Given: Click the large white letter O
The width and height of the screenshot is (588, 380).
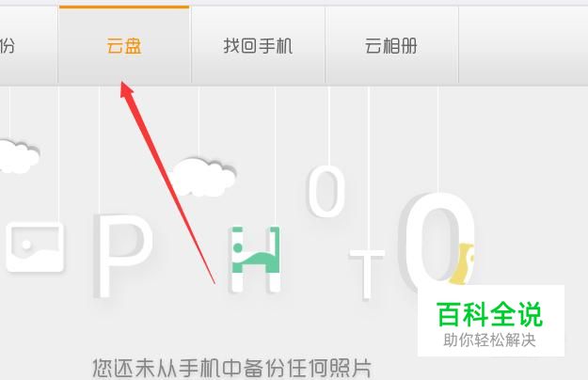Looking at the screenshot, I should (437, 240).
